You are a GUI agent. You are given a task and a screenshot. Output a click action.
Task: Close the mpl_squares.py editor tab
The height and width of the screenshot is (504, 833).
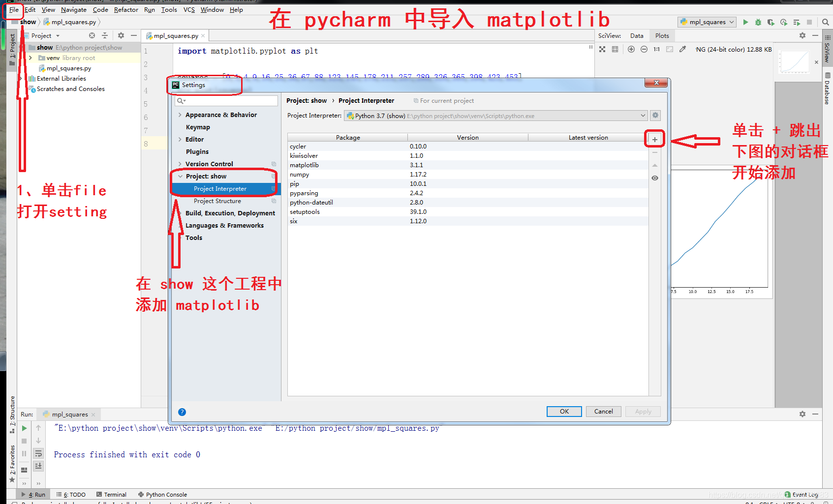click(x=203, y=36)
